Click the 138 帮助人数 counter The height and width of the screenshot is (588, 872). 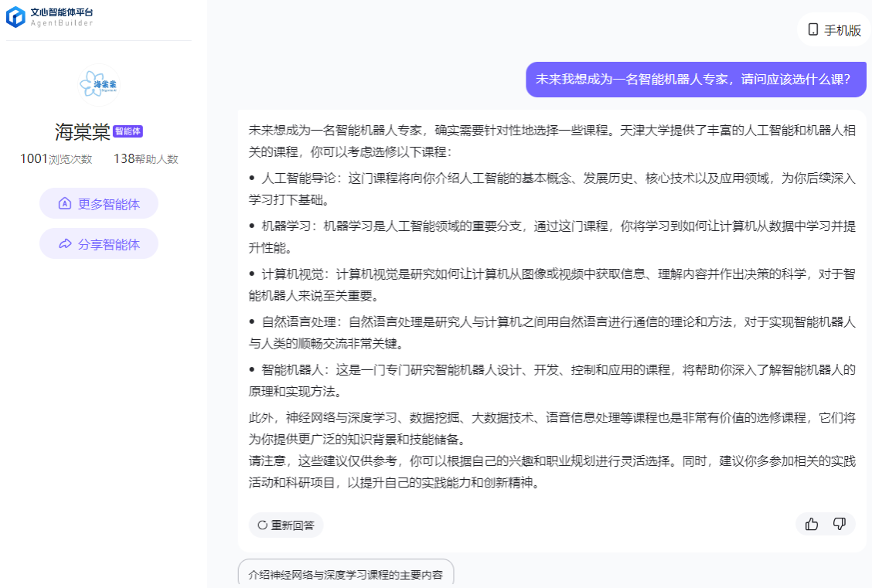point(145,159)
